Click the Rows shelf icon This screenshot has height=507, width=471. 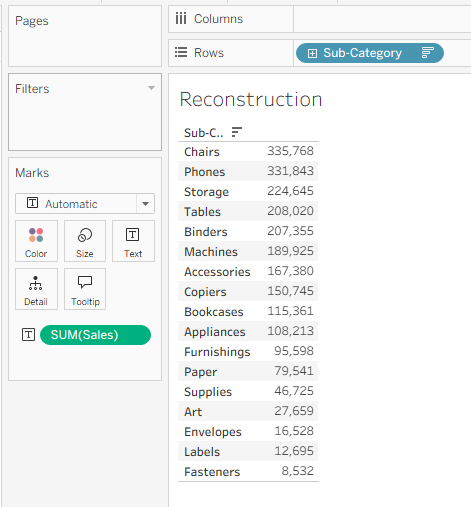[x=181, y=52]
